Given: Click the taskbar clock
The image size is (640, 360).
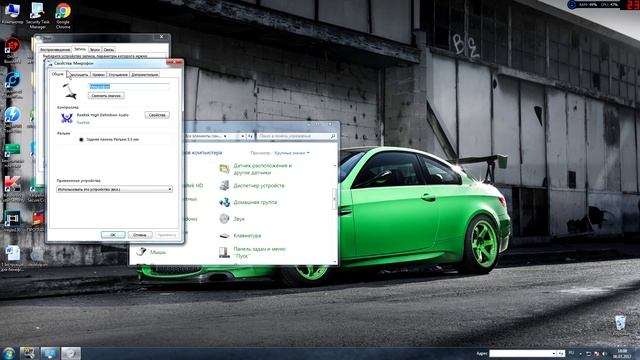Looking at the screenshot, I should (x=622, y=354).
